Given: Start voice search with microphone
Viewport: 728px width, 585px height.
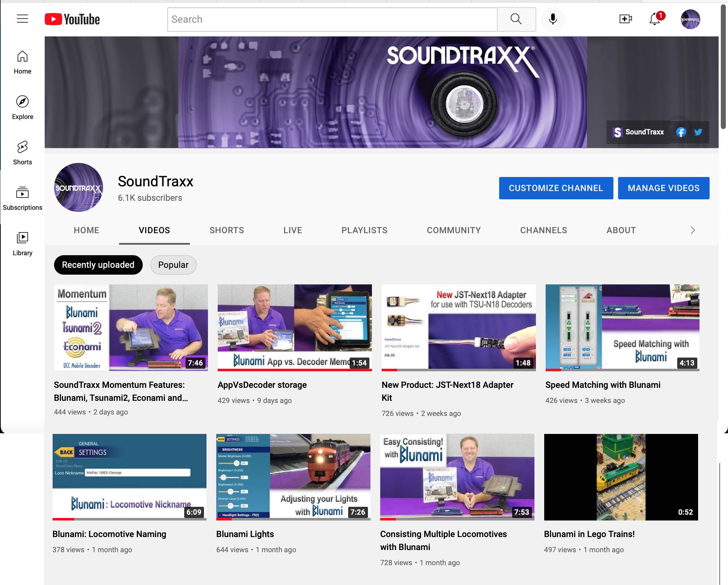Looking at the screenshot, I should [x=553, y=19].
